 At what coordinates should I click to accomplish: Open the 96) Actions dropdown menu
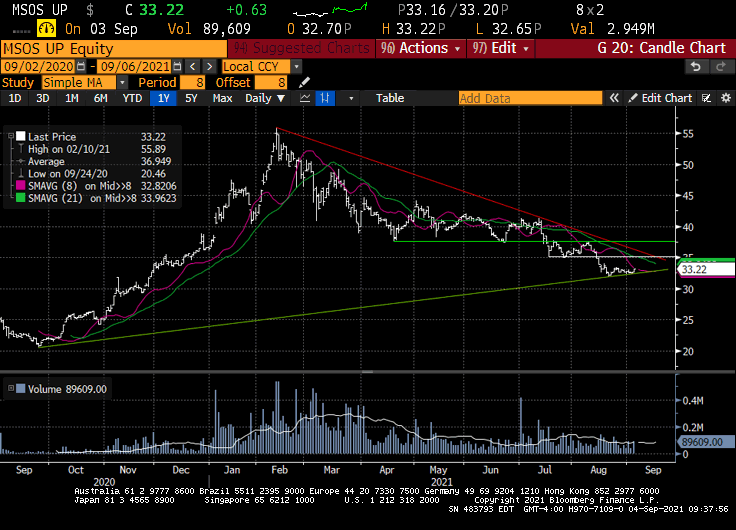(x=421, y=48)
